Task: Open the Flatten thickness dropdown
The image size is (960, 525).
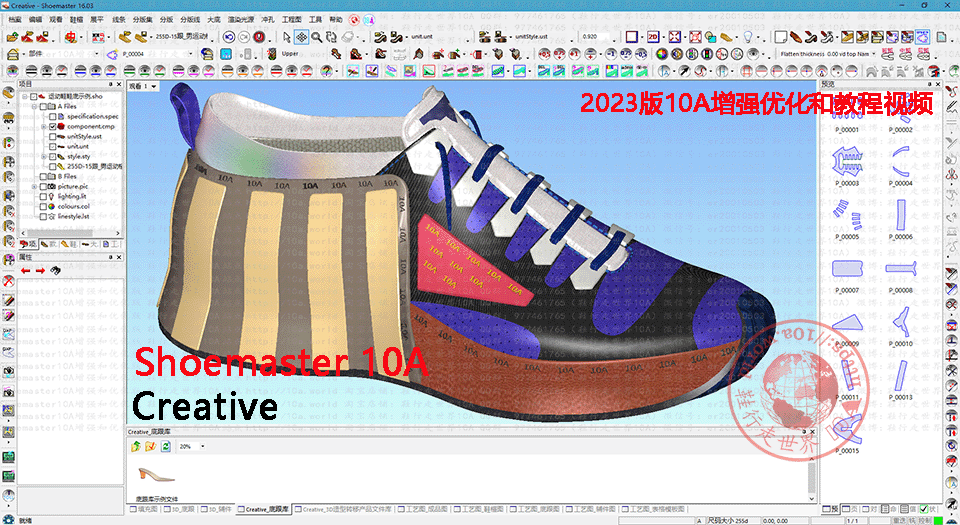Action: point(873,54)
